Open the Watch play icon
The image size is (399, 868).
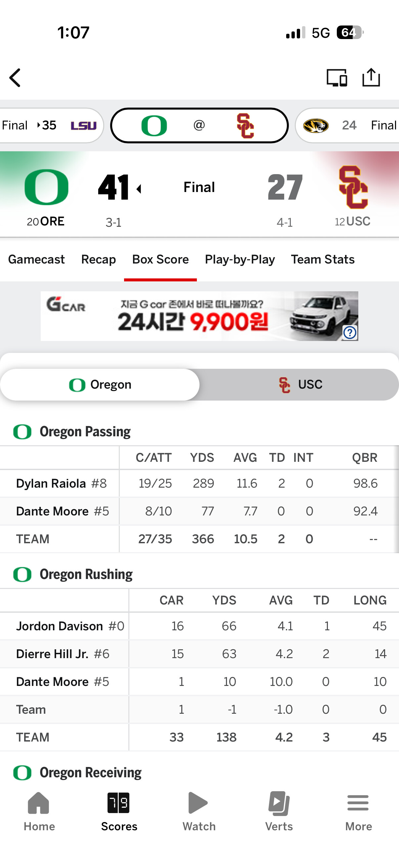coord(198,803)
